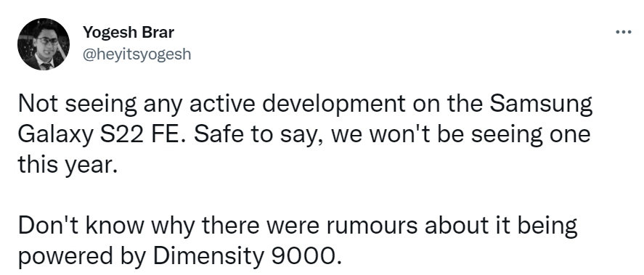Viewport: 644px width, 275px height.
Task: Click the word "Samsung" in the tweet
Action: (x=541, y=105)
